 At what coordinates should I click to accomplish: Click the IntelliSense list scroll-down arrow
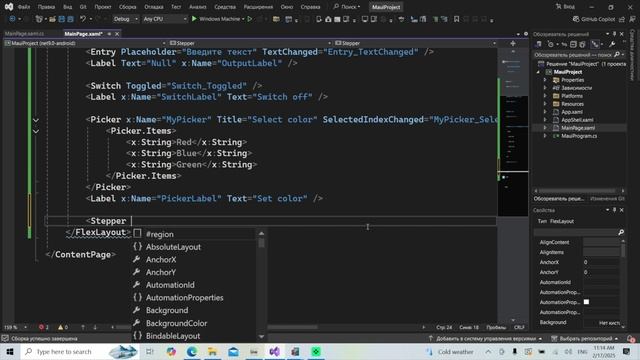[x=262, y=337]
